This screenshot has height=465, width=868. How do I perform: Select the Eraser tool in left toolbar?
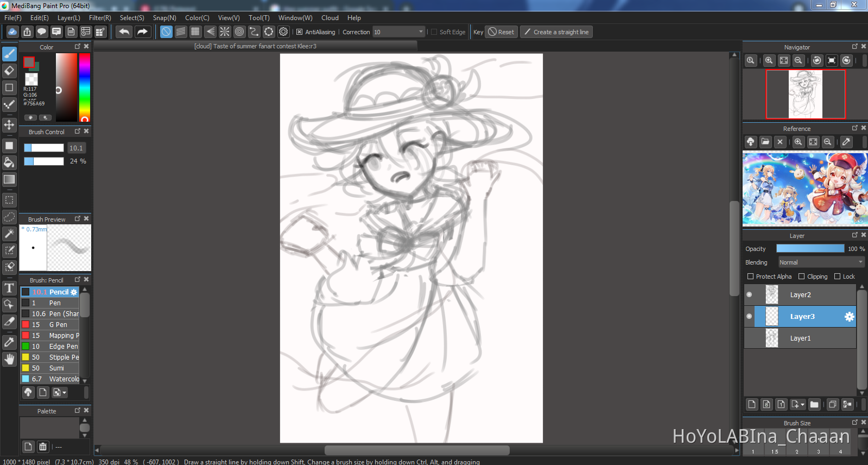[x=9, y=71]
